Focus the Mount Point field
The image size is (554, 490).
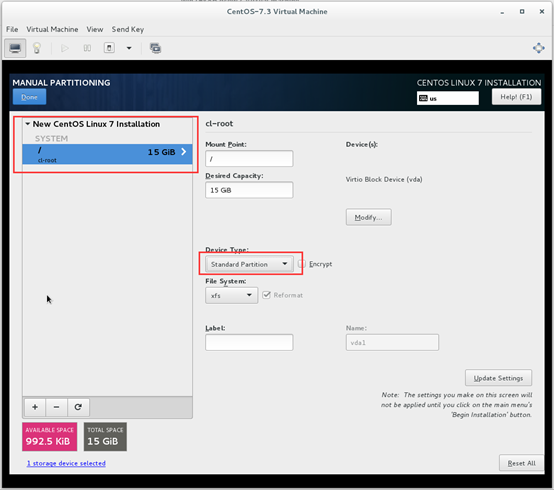pyautogui.click(x=249, y=159)
